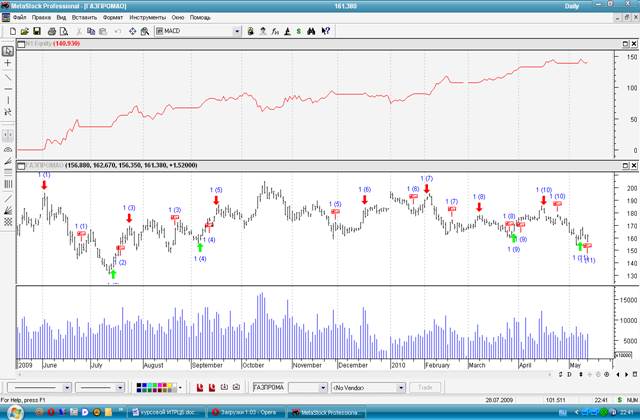Screen dimensions: 640x420
Task: Switch to the курсовой document taskbar window
Action: pos(167,413)
